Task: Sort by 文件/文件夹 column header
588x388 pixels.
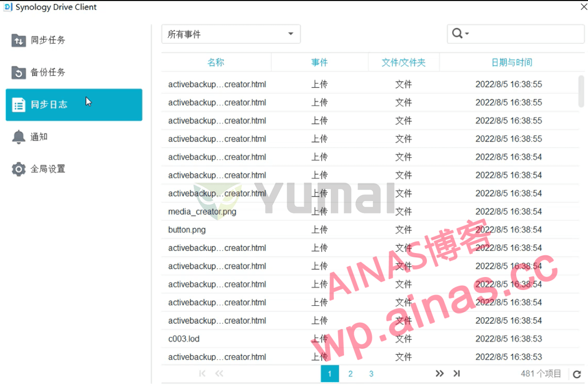Action: (x=403, y=62)
